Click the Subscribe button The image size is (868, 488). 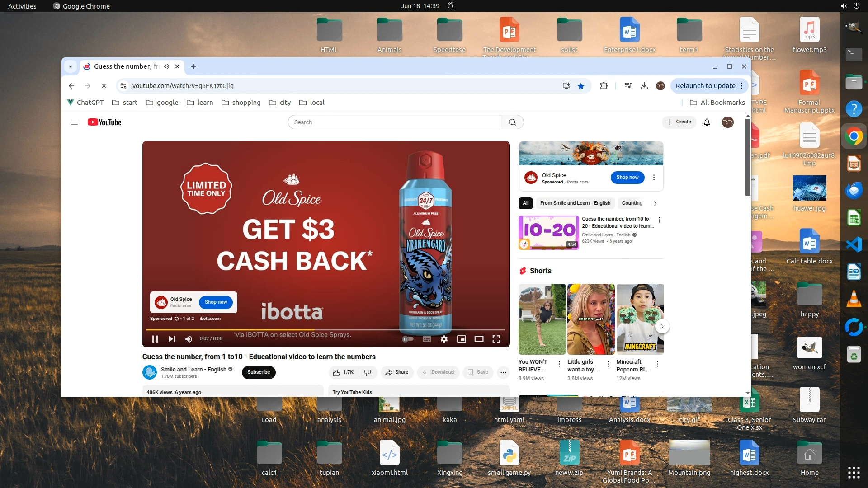[259, 372]
